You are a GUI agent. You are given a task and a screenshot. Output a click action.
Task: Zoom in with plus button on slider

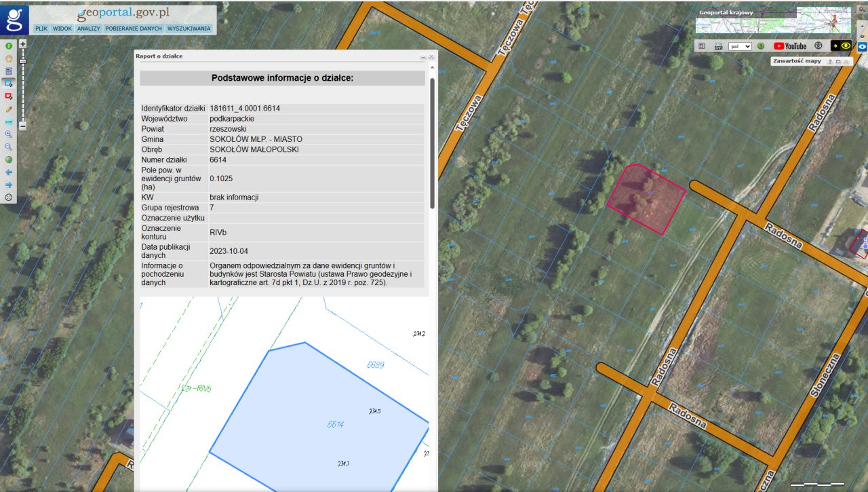click(x=22, y=43)
